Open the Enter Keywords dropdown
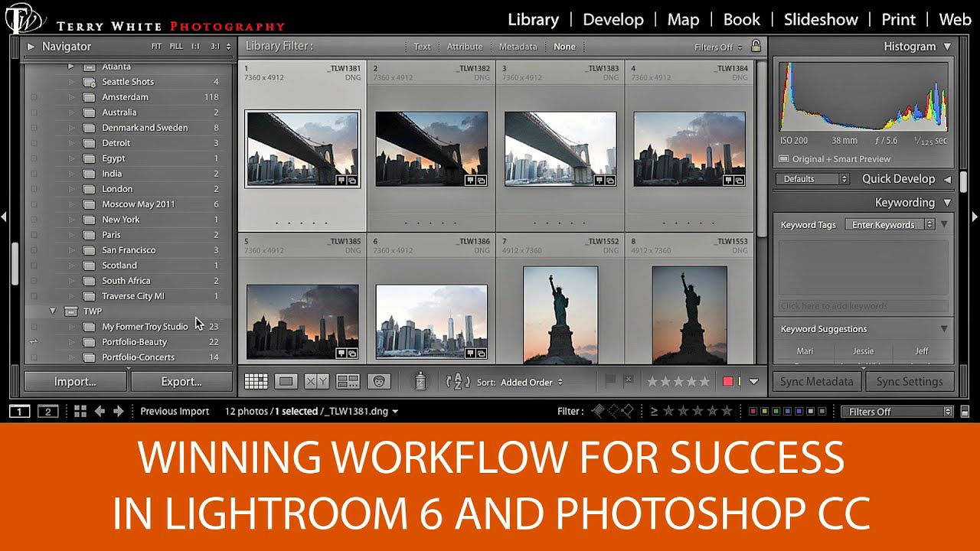The width and height of the screenshot is (980, 551). tap(890, 224)
